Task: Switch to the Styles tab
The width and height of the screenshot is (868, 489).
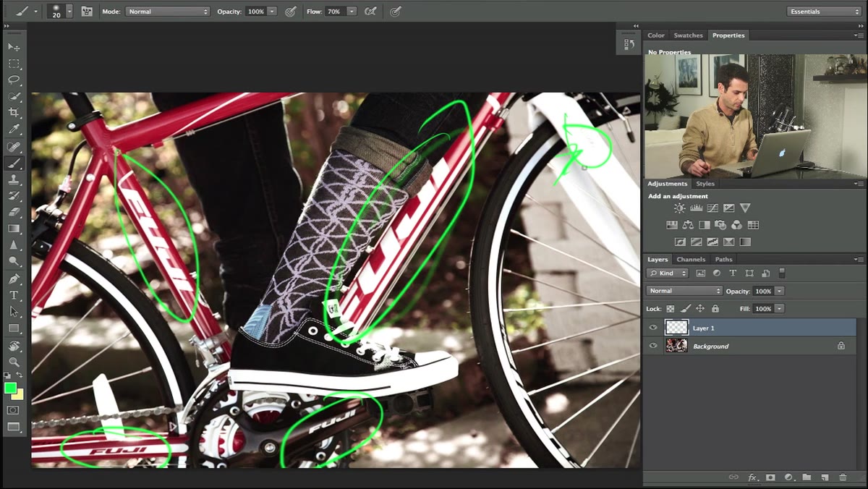Action: tap(705, 184)
